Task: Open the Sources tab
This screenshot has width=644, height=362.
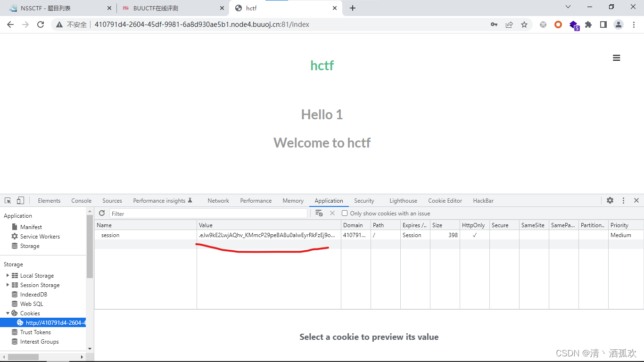Action: click(x=112, y=200)
